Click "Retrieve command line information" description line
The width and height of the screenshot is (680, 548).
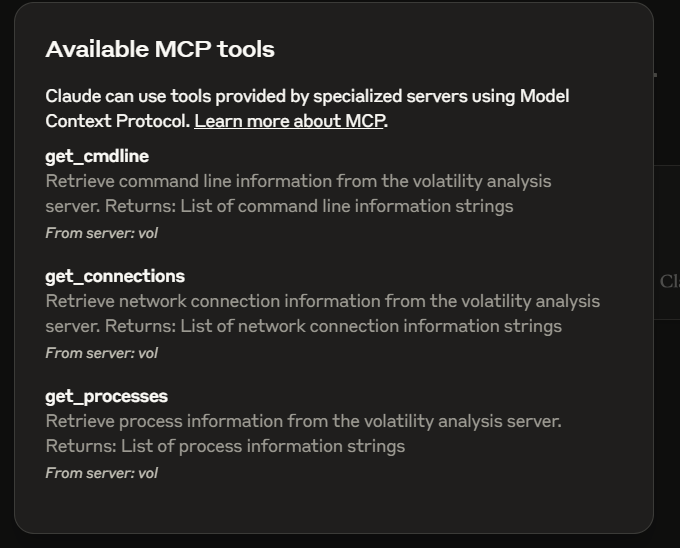click(298, 181)
